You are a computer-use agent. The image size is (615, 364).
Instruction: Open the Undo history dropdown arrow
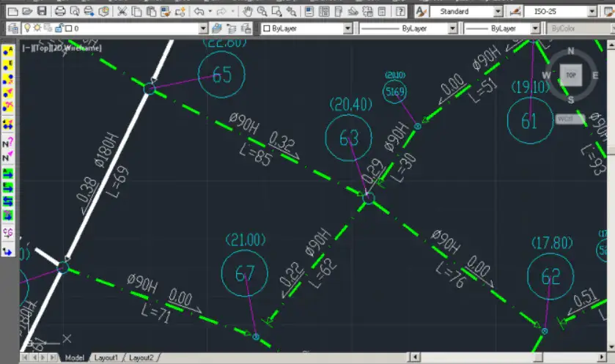point(210,12)
